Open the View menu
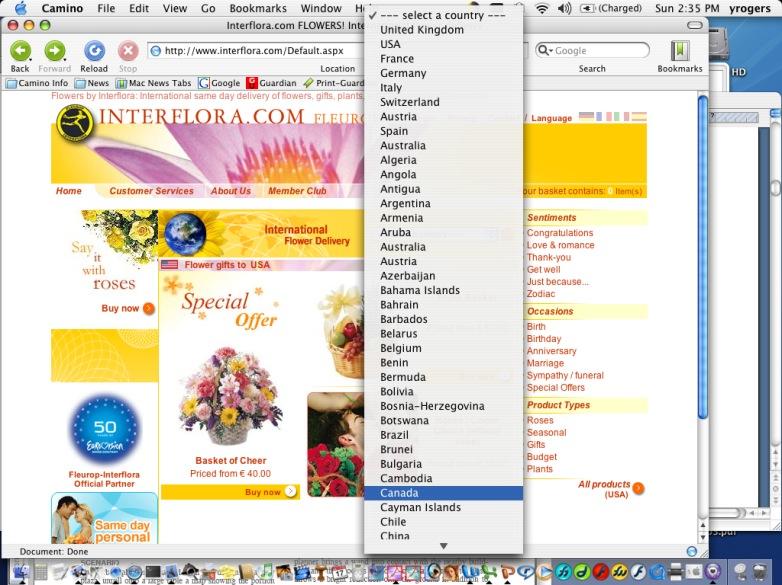Image resolution: width=782 pixels, height=585 pixels. click(x=175, y=8)
